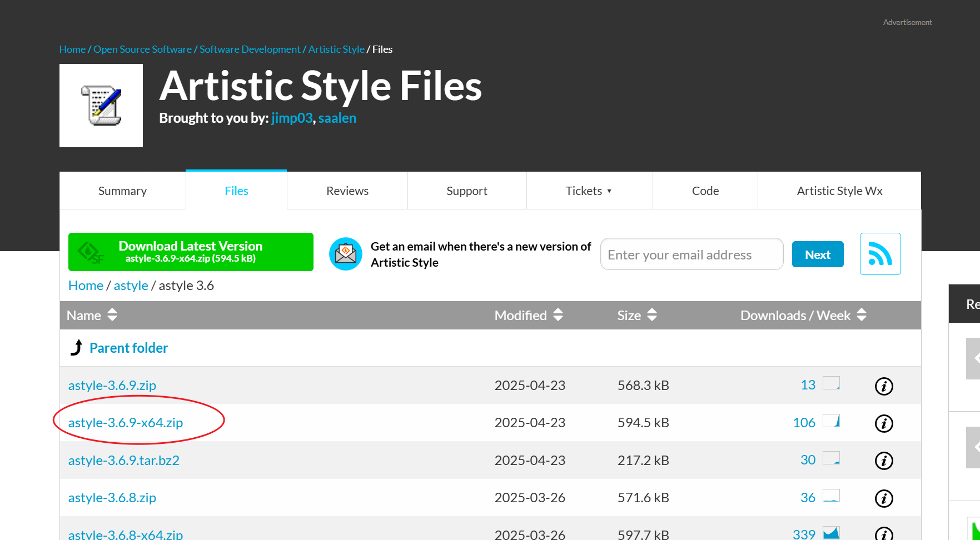Open Artistic Style breadcrumb link
This screenshot has height=540, width=980.
pos(336,49)
